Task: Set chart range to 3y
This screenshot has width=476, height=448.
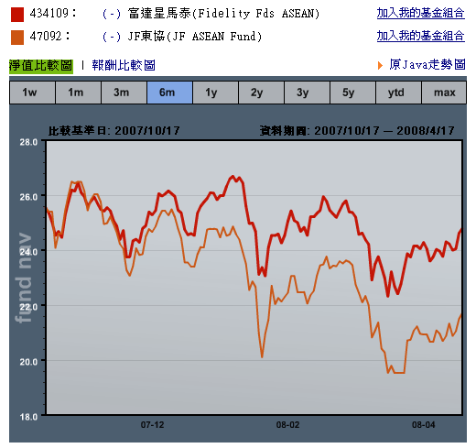Action: pos(307,93)
